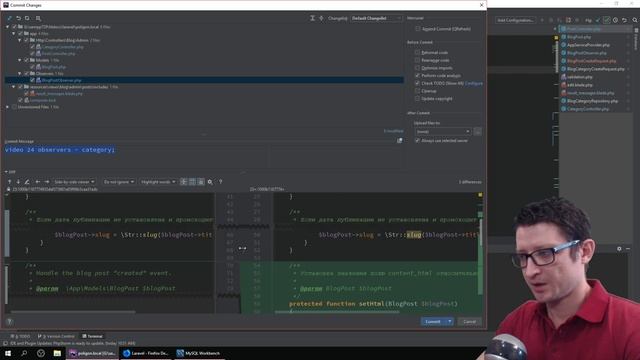Click in the commit message field
The height and width of the screenshot is (360, 640).
coord(204,155)
